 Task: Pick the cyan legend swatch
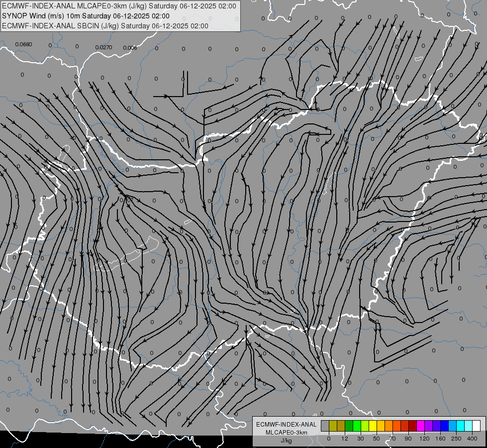coord(460,426)
